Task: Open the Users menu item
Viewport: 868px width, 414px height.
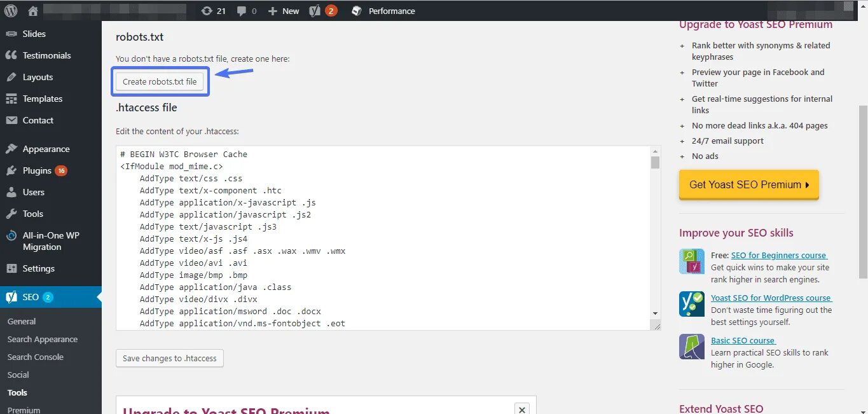Action: point(34,192)
